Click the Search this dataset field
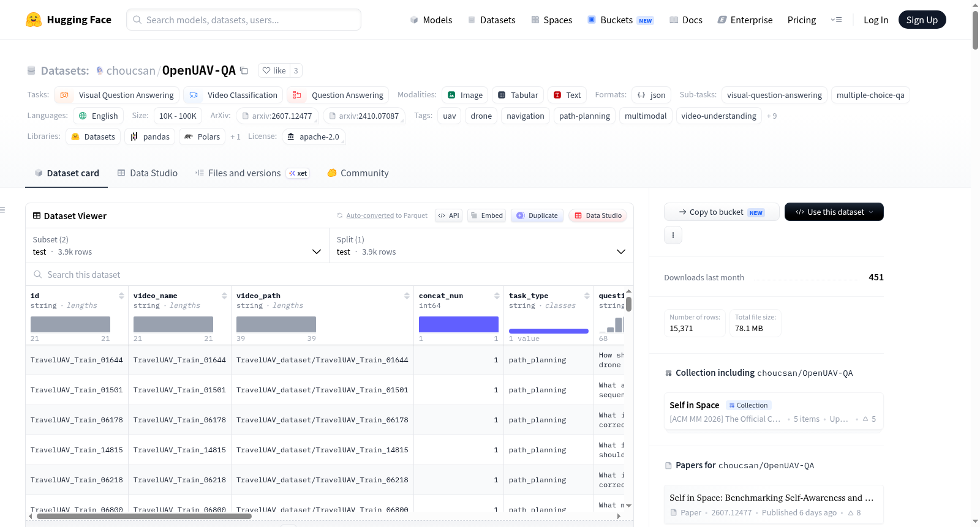This screenshot has width=980, height=527. (330, 275)
